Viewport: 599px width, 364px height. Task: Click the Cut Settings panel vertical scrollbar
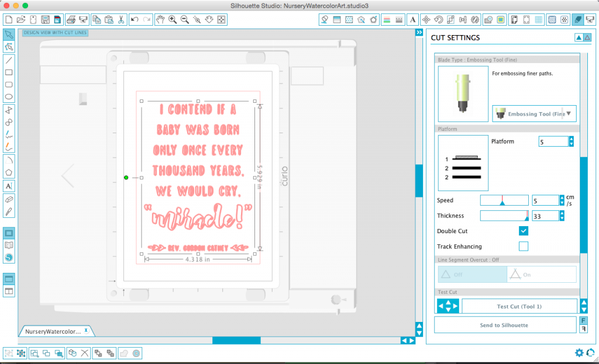[x=584, y=205]
